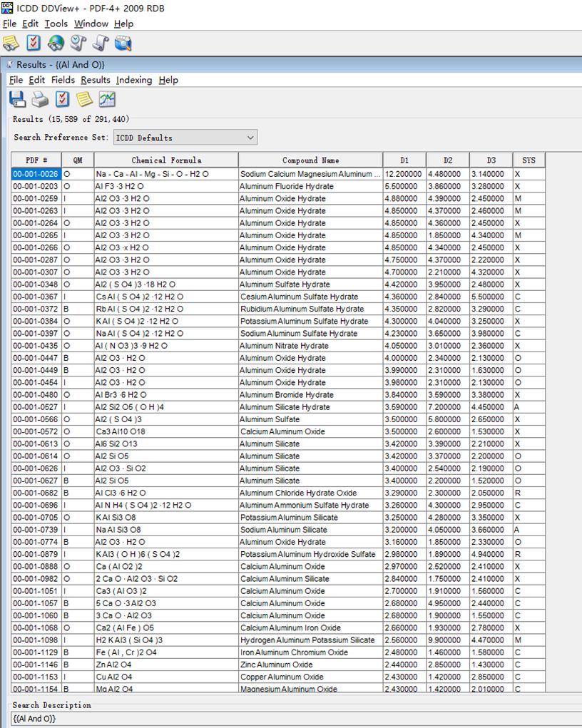
Task: Print the results with the printer icon
Action: tap(40, 99)
